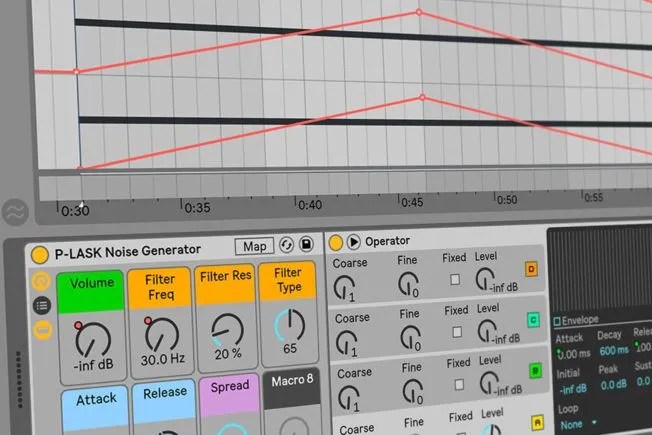Switch to the Envelope tab in Operator
652x435 pixels.
point(576,320)
